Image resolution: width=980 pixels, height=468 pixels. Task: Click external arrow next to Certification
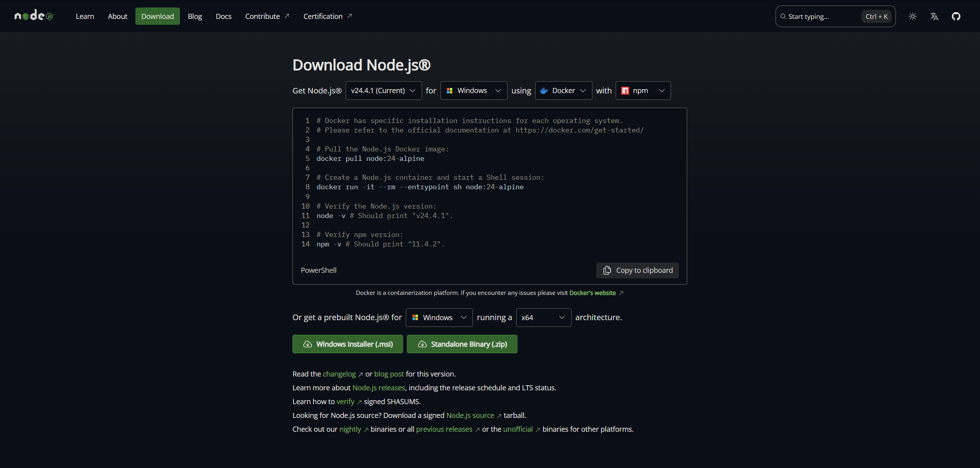click(349, 16)
